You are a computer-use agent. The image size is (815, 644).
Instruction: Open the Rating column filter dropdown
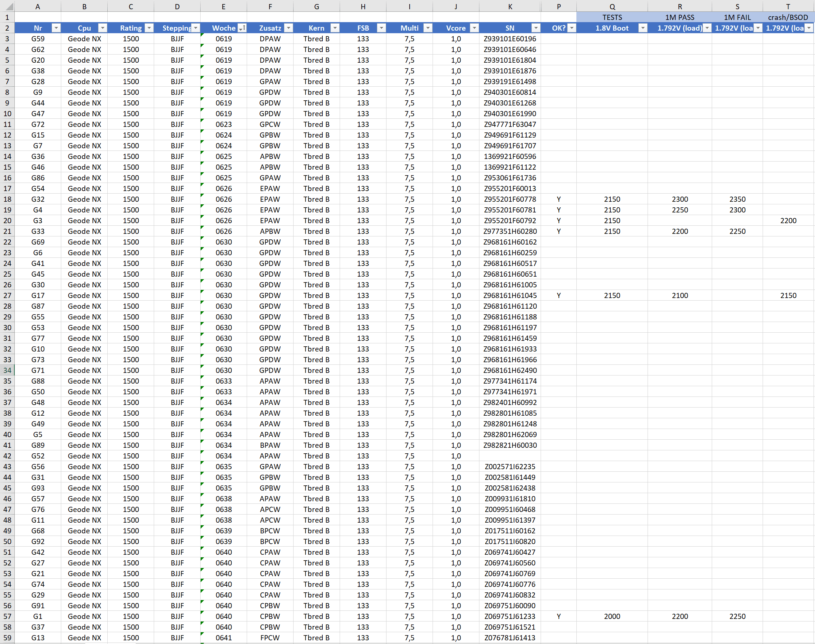(x=149, y=28)
